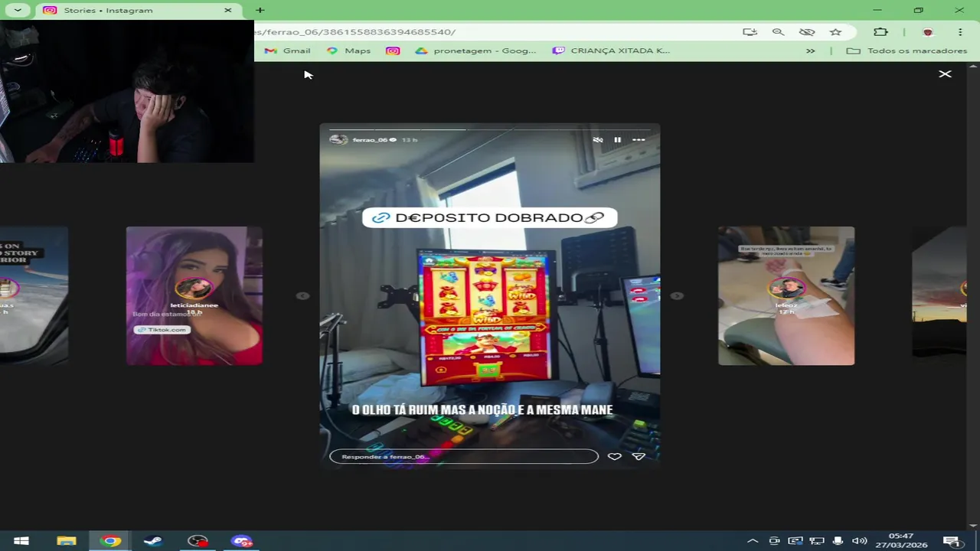Open File Explorer from the taskbar

[x=67, y=541]
